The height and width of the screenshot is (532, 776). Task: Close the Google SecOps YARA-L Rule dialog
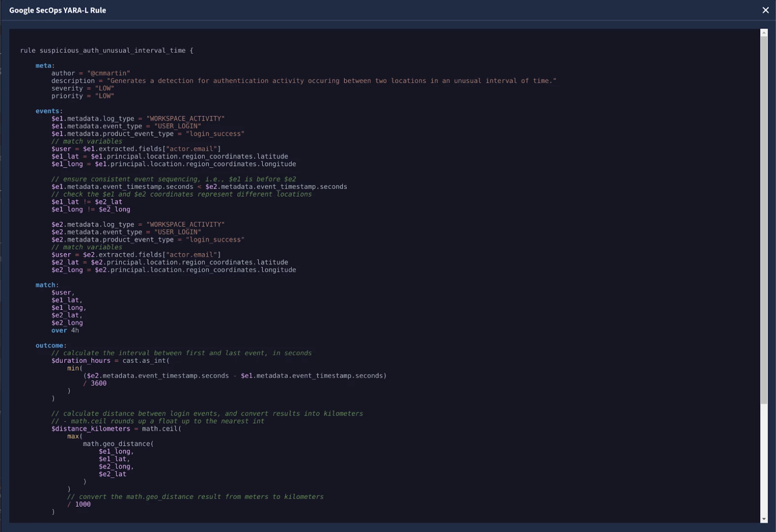pyautogui.click(x=765, y=10)
